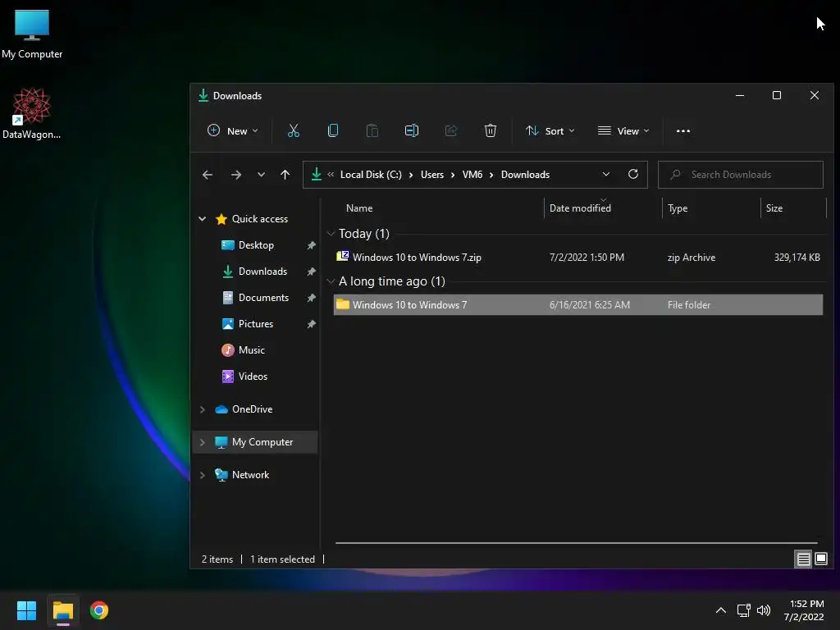Select Desktop in Quick access

[256, 244]
